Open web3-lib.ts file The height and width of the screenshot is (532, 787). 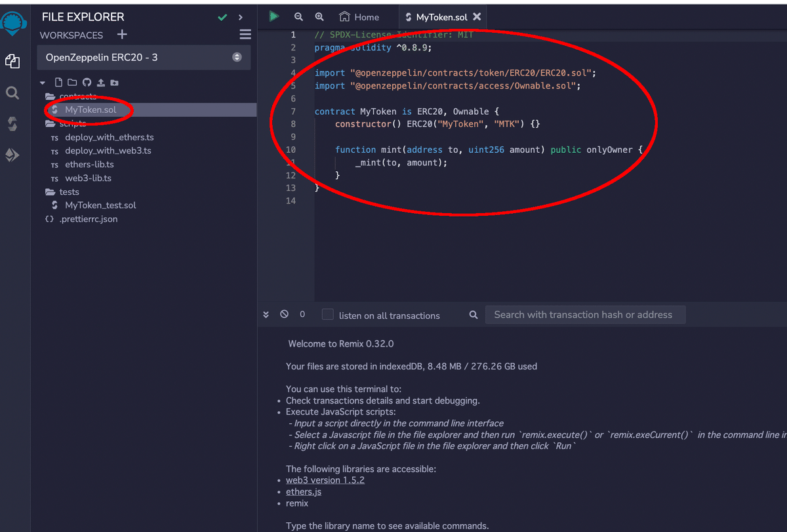click(88, 178)
